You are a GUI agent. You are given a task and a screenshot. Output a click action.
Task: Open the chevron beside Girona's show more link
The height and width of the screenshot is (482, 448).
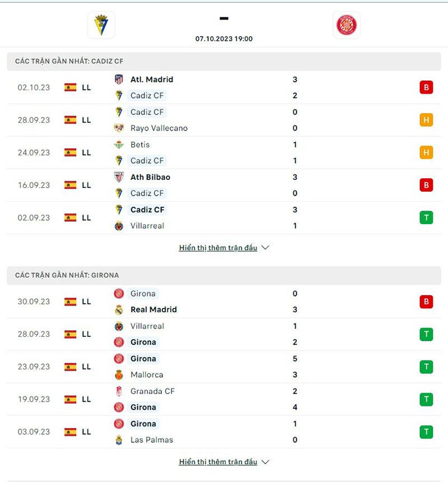pyautogui.click(x=264, y=462)
